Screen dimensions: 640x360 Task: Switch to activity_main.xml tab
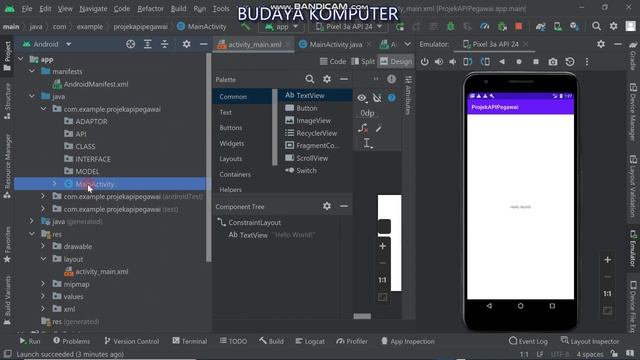[x=254, y=44]
